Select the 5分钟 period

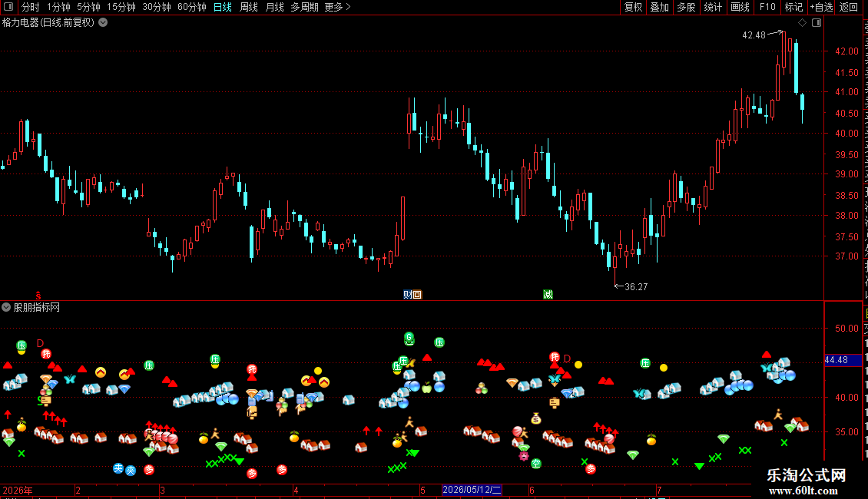(88, 7)
